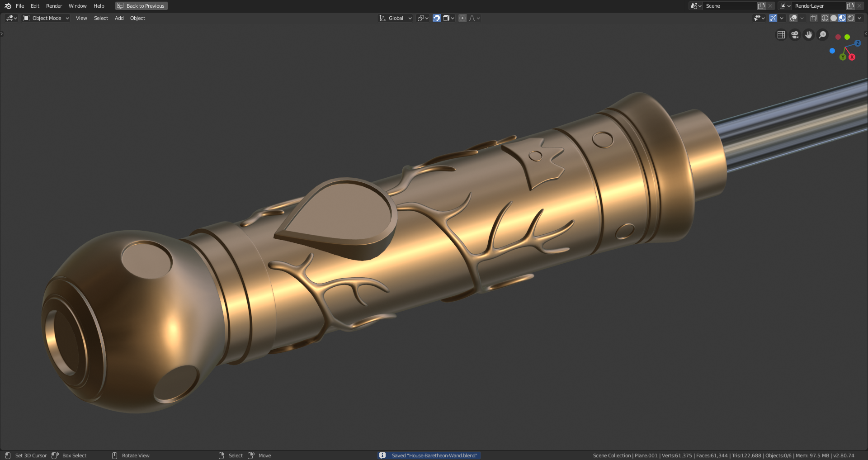The image size is (868, 460).
Task: Expand the right sidebar arrow
Action: (x=866, y=33)
